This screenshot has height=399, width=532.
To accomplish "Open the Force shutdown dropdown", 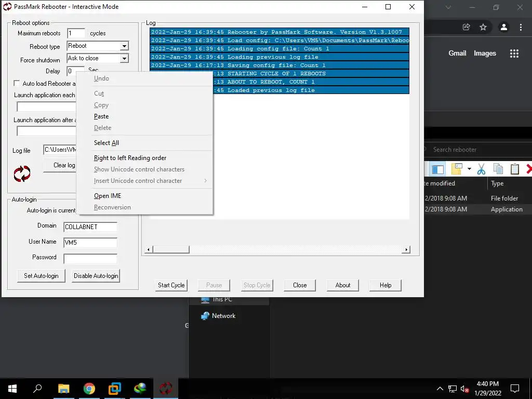I will pos(125,58).
